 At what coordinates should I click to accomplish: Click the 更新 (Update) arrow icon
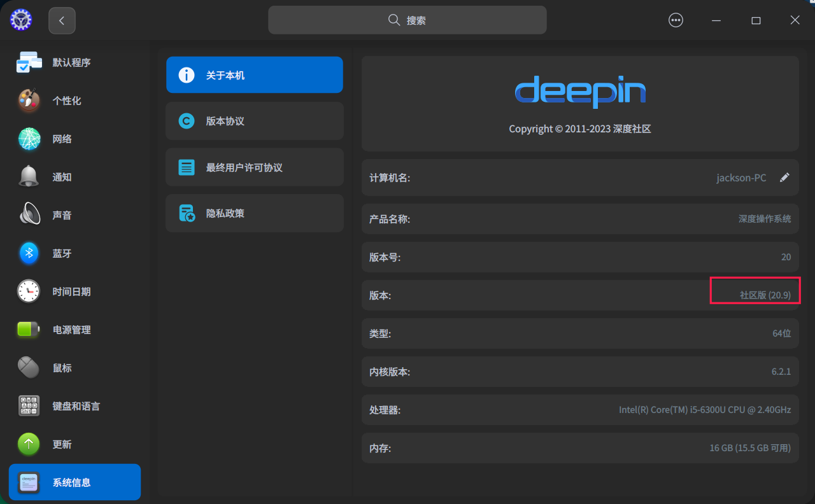click(x=29, y=444)
